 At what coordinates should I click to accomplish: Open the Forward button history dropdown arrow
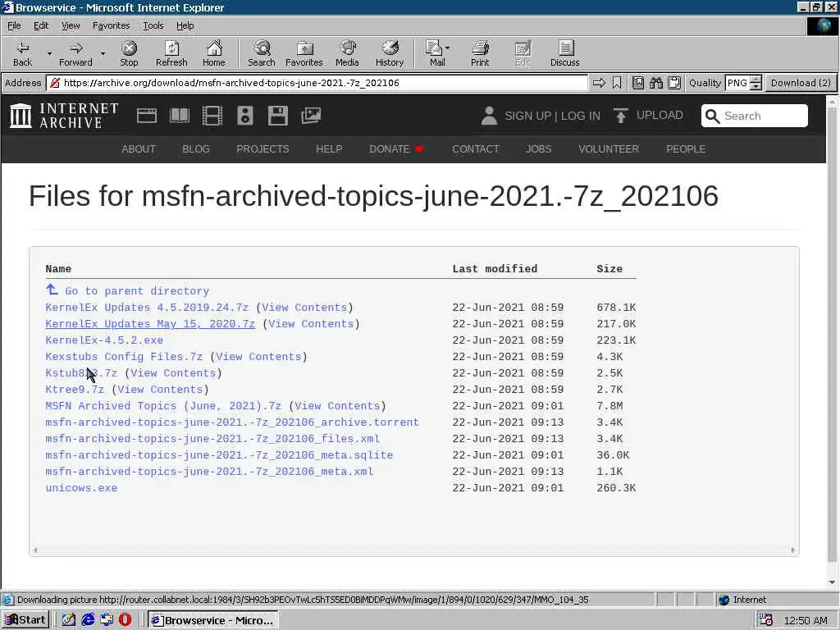103,54
